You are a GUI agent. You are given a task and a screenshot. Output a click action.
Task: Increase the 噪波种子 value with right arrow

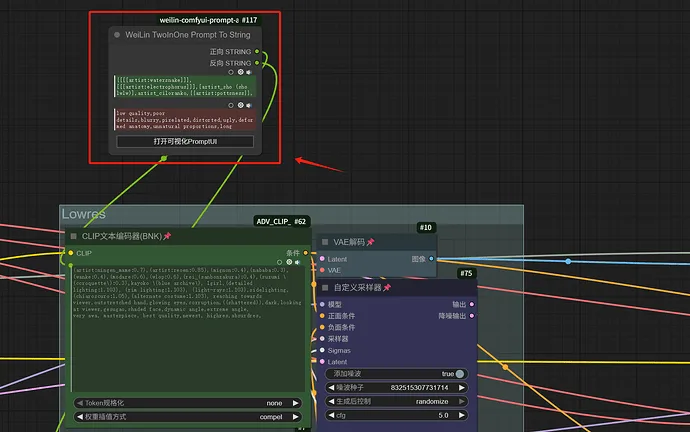tap(460, 388)
